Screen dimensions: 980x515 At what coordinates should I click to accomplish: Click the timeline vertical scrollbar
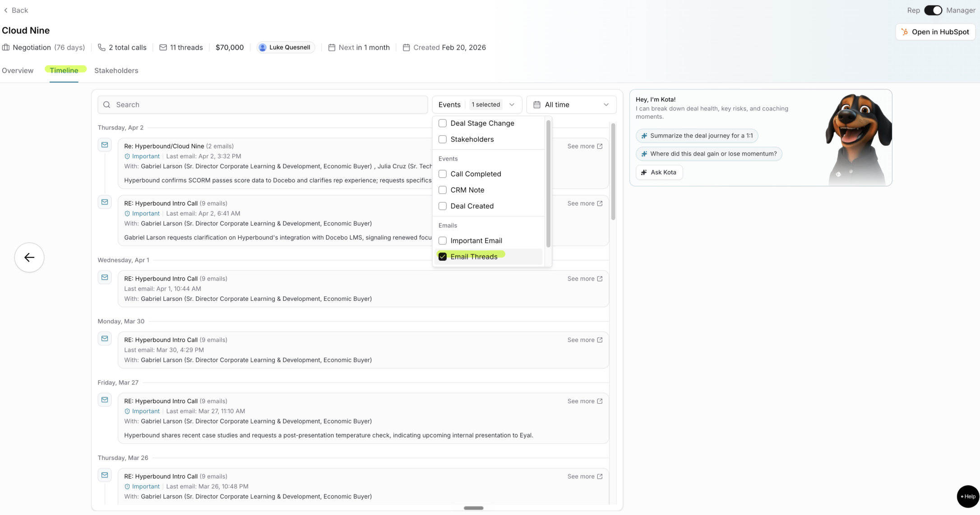pos(613,171)
